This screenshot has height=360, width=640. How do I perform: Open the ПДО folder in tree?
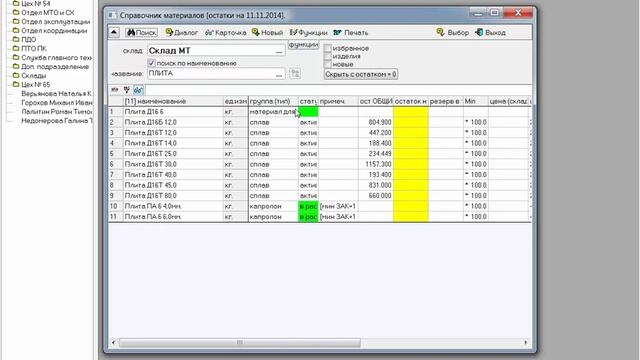[x=24, y=40]
